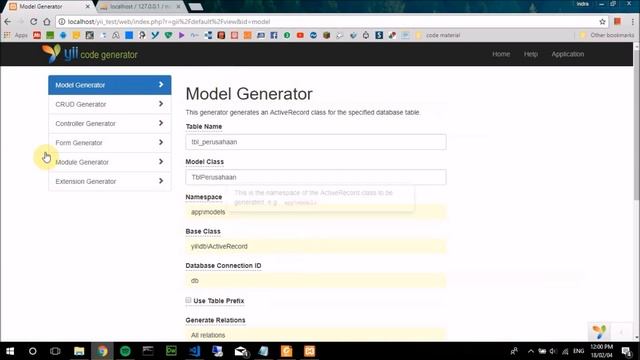Click Home in the top navigation
This screenshot has width=640, height=360.
tap(501, 54)
